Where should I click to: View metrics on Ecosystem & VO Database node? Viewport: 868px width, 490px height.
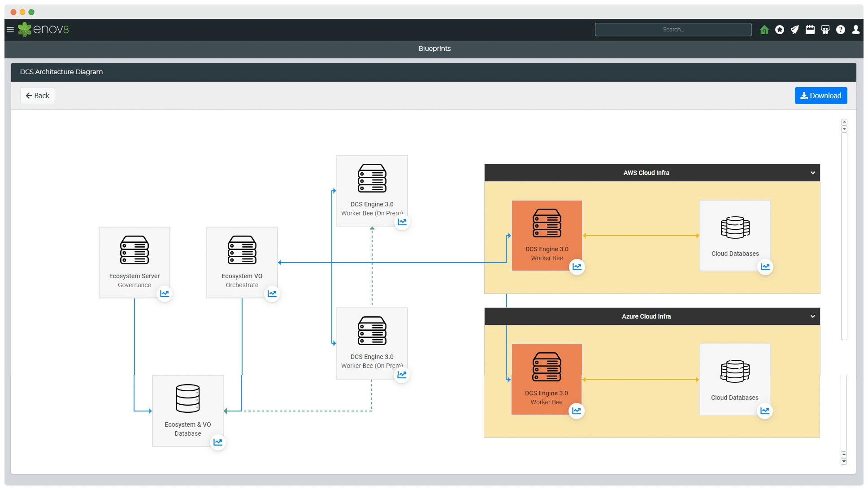(x=218, y=442)
